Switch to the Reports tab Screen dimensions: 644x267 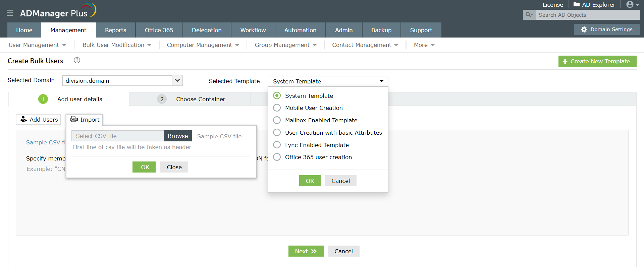(115, 30)
